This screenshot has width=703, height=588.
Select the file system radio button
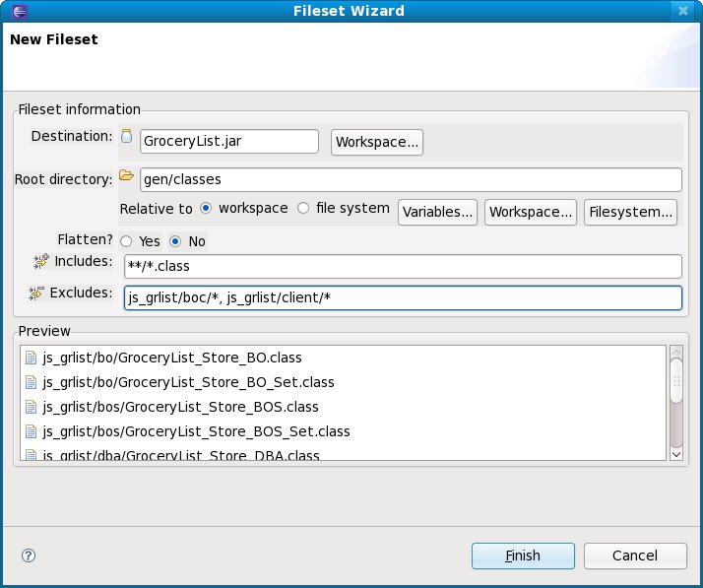point(303,209)
